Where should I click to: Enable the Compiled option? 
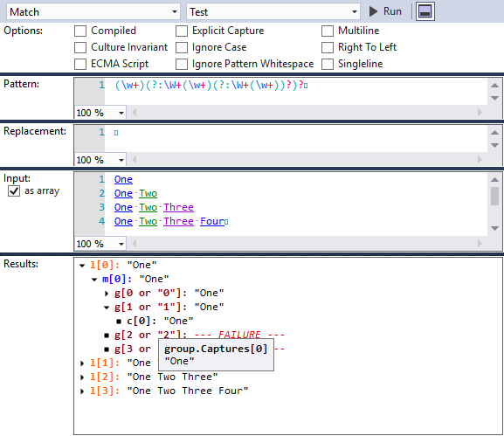80,31
